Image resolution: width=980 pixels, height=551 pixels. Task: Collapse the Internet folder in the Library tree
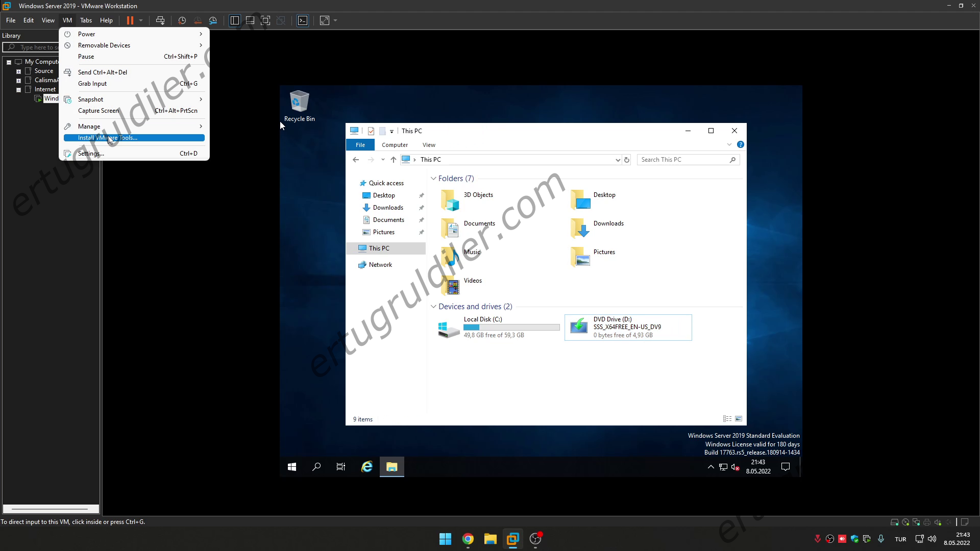(x=18, y=90)
